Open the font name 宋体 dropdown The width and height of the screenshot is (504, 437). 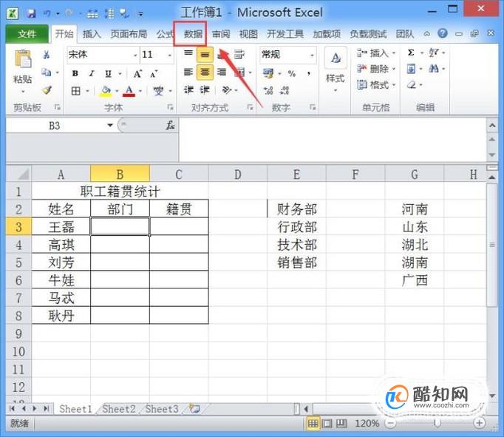coord(135,55)
